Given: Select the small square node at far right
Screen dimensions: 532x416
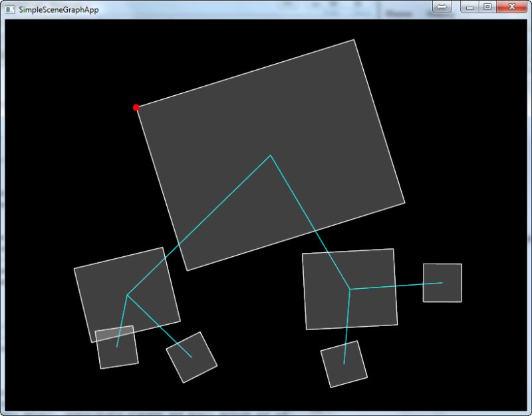Looking at the screenshot, I should point(441,283).
